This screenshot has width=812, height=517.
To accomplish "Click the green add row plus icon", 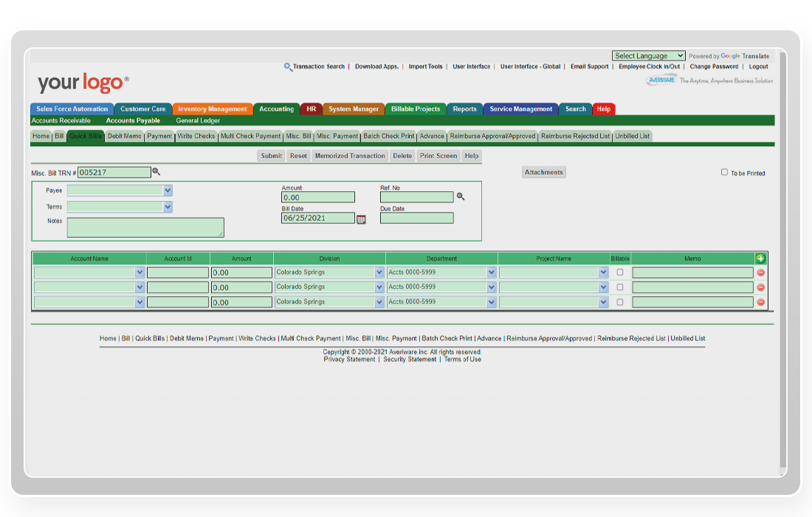I will pyautogui.click(x=760, y=258).
